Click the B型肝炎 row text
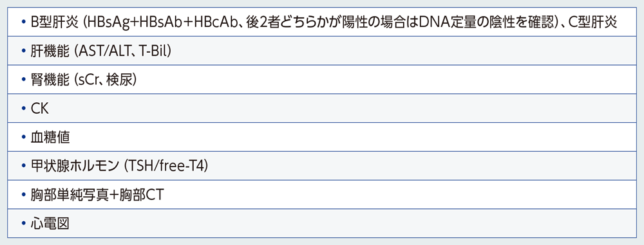The image size is (644, 245). pos(324,22)
